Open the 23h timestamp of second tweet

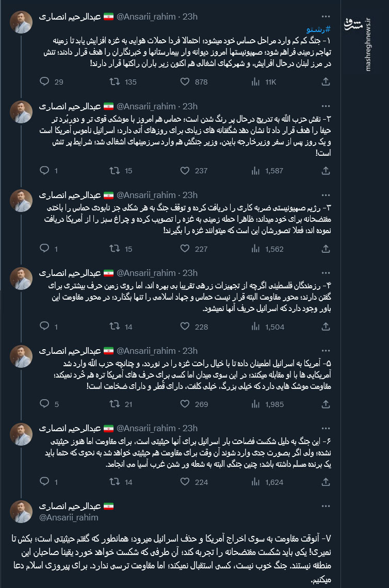190,106
